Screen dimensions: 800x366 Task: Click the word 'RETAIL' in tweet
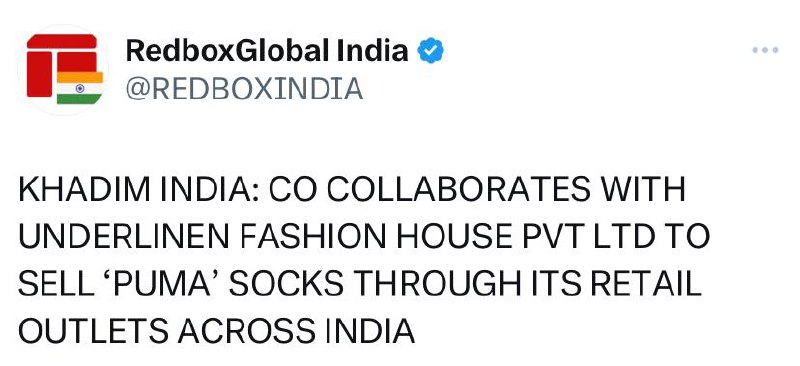[x=644, y=284]
